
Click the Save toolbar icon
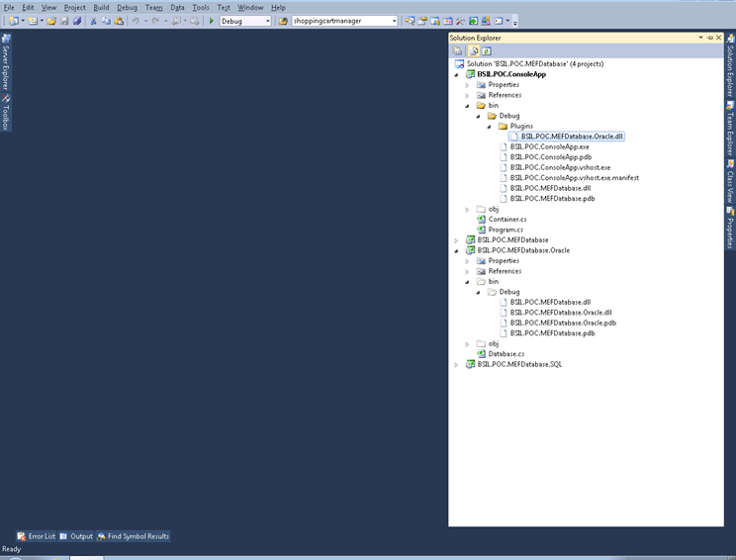64,21
